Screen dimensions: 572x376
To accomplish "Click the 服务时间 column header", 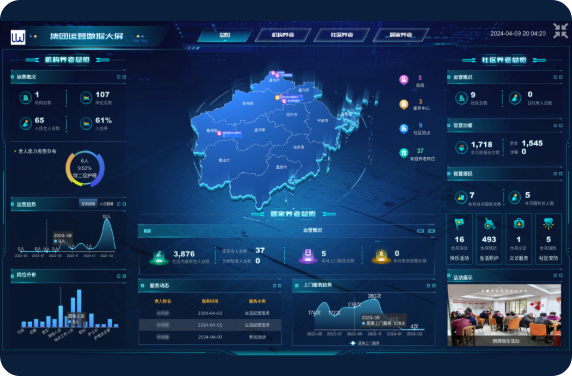I will point(210,301).
